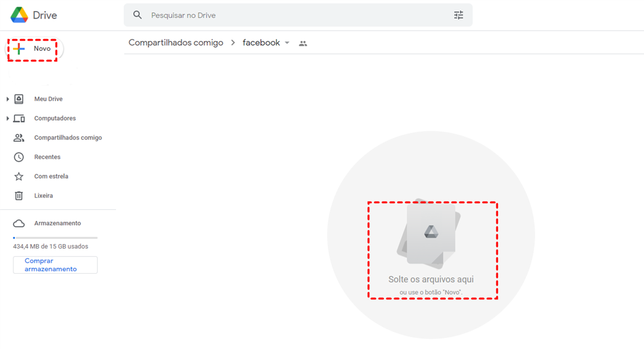
Task: Click the Drive title text beside the logo
Action: point(45,15)
